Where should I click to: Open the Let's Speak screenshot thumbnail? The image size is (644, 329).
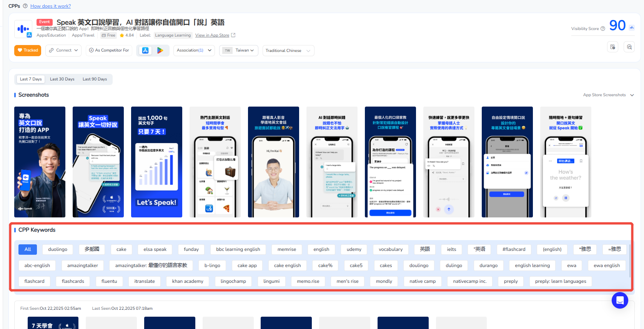pos(156,162)
